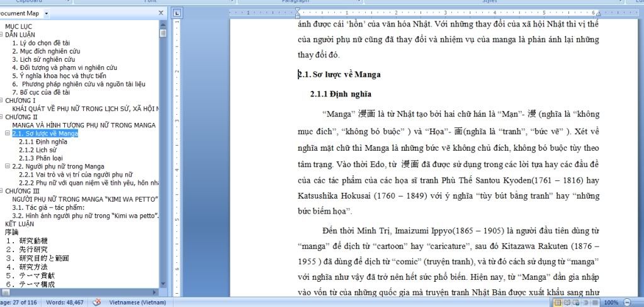Switch to Web Layout view

pos(576,303)
